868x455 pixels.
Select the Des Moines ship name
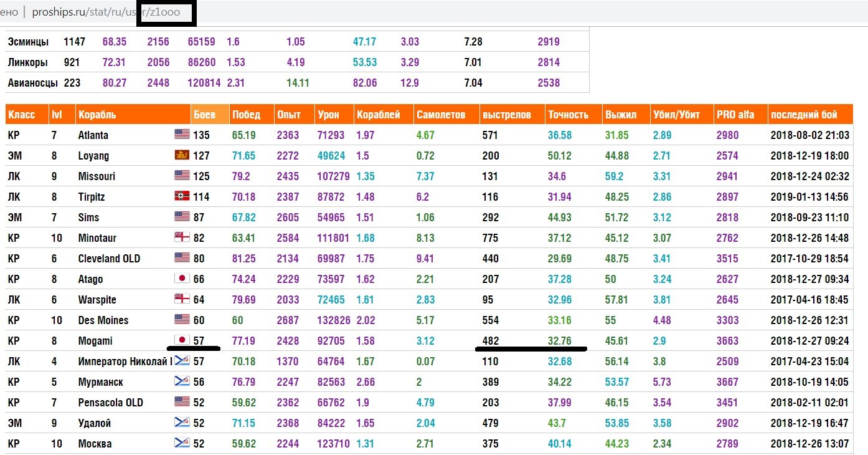click(103, 320)
